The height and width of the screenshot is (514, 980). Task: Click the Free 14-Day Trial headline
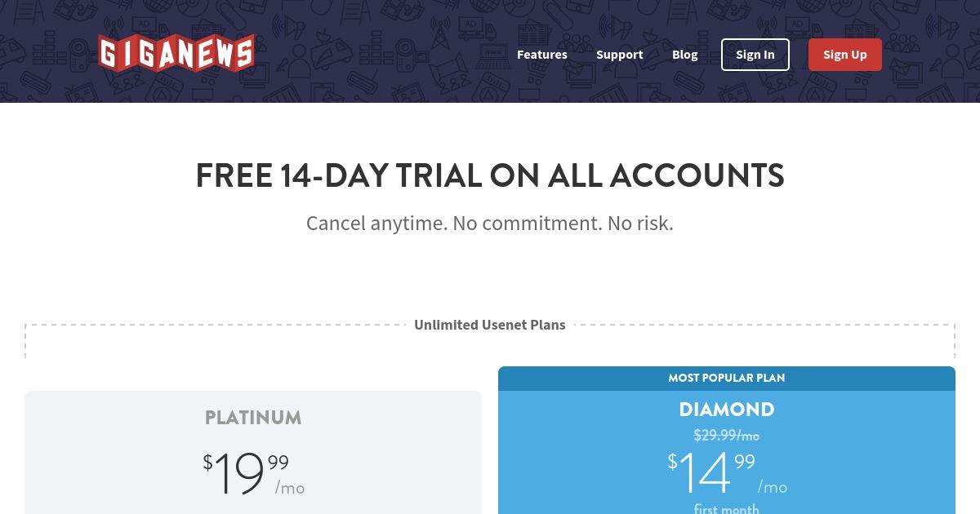coord(490,176)
